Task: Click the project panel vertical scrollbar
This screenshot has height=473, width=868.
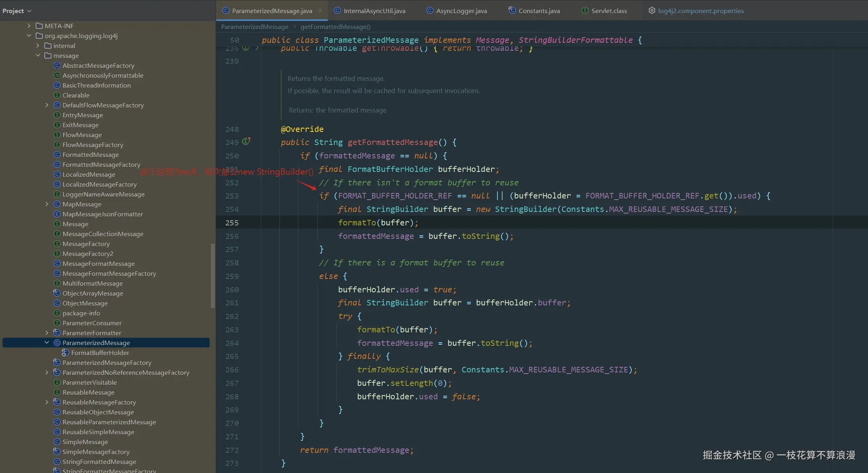Action: (x=213, y=275)
